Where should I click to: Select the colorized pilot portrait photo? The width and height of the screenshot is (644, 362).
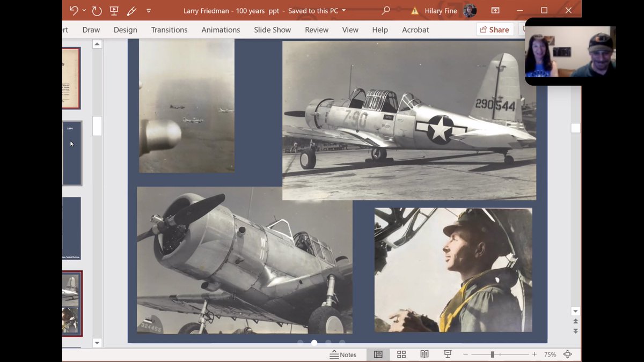(x=453, y=270)
